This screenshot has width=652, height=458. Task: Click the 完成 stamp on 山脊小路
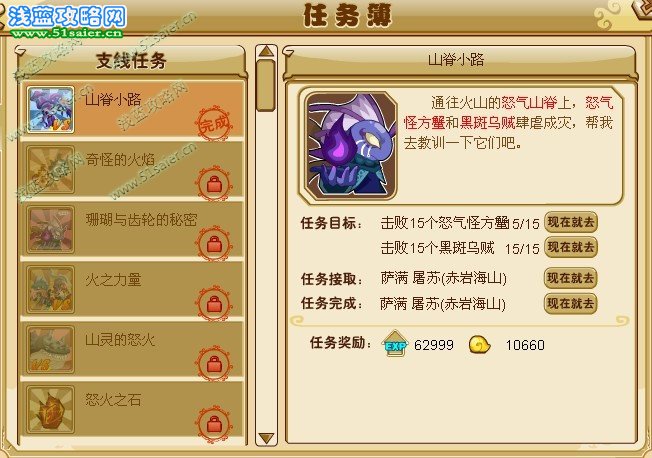click(x=214, y=123)
